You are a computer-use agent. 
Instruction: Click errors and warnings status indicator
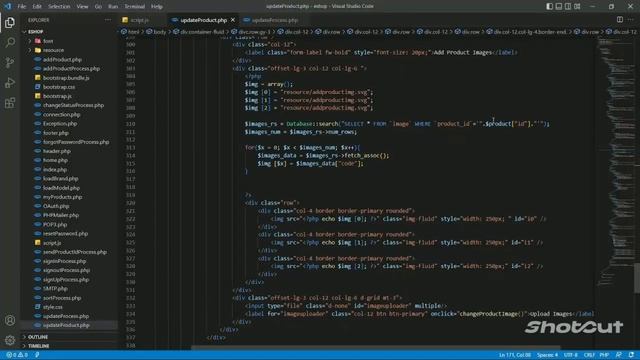pos(17,355)
